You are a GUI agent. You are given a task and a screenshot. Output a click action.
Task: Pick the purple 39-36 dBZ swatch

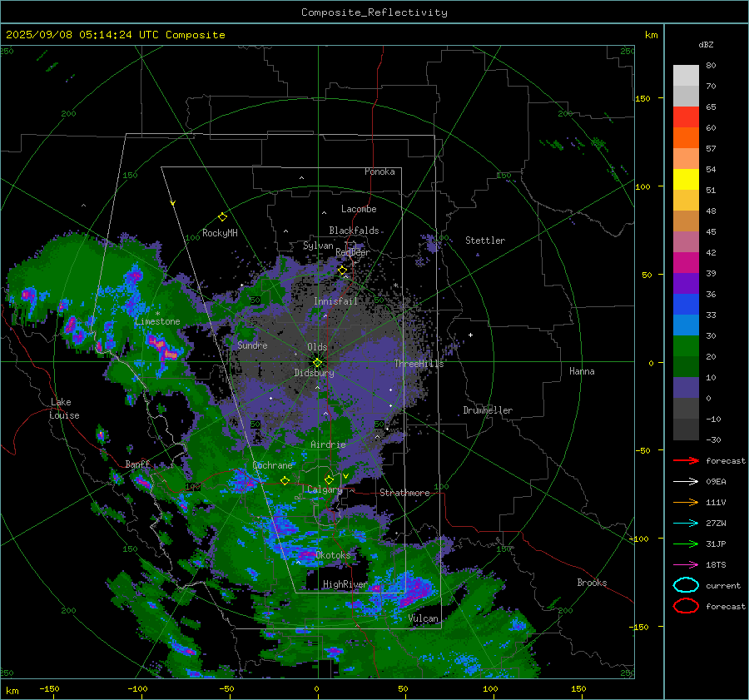(686, 283)
